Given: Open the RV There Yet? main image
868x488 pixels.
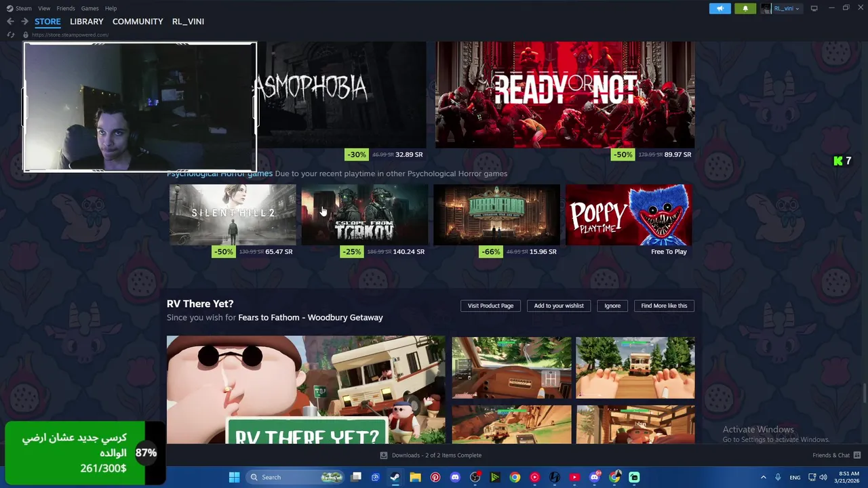Looking at the screenshot, I should coord(306,390).
